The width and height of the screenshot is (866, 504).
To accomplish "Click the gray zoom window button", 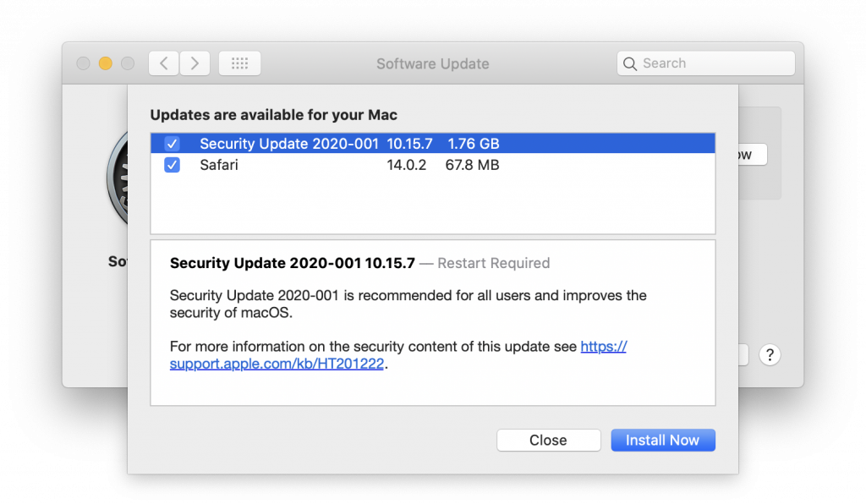I will [x=128, y=63].
